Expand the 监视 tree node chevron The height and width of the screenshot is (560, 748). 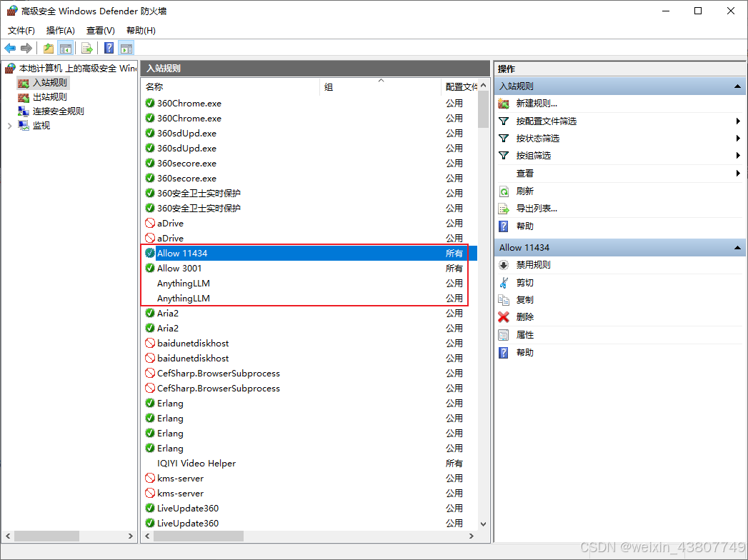9,126
